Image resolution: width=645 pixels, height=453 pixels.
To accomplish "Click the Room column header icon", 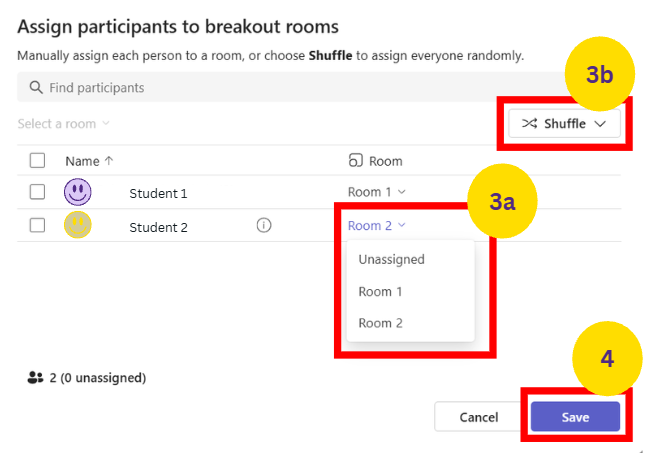I will point(355,161).
